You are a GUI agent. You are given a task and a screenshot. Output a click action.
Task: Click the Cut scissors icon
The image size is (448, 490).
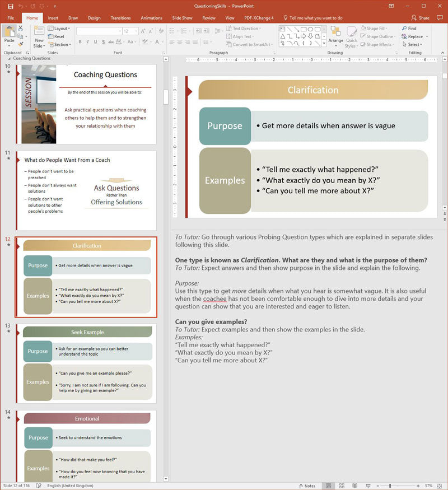(x=21, y=28)
